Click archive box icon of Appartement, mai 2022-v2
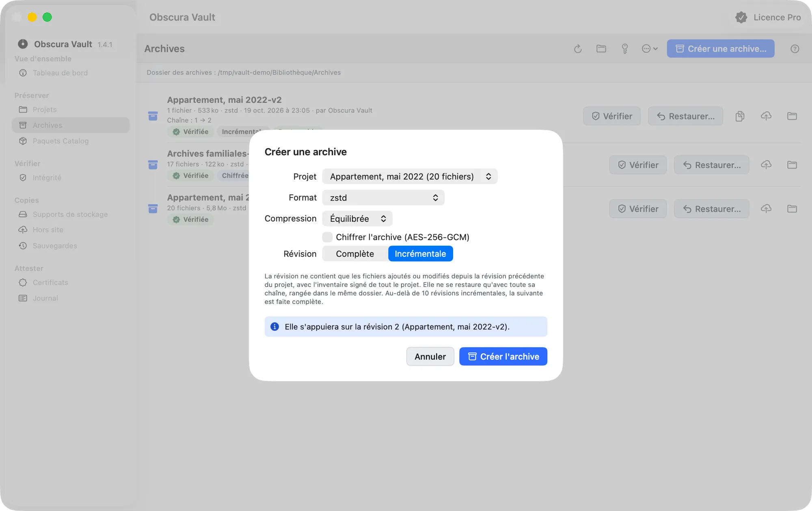This screenshot has height=511, width=812. 153,116
